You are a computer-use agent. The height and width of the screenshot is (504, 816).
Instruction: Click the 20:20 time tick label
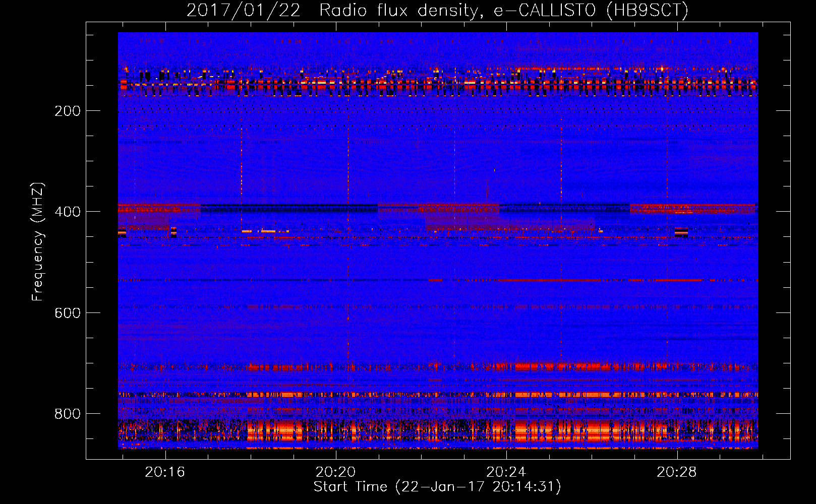pos(335,472)
